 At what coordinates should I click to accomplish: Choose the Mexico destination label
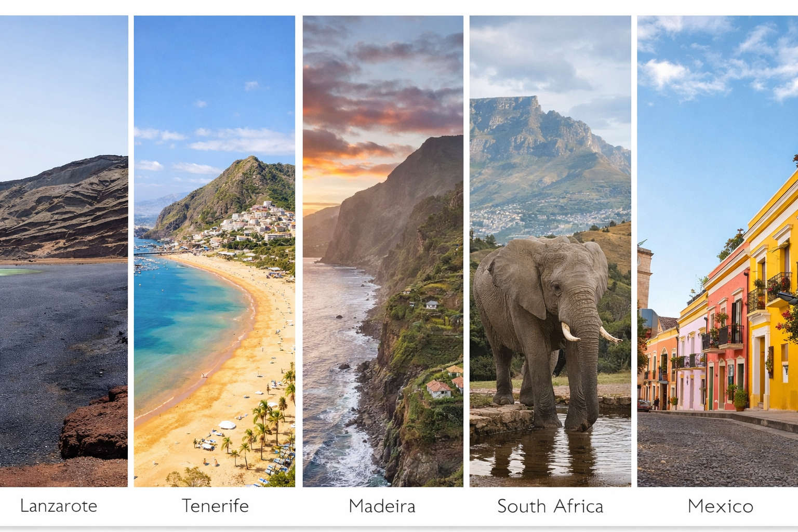click(x=721, y=506)
